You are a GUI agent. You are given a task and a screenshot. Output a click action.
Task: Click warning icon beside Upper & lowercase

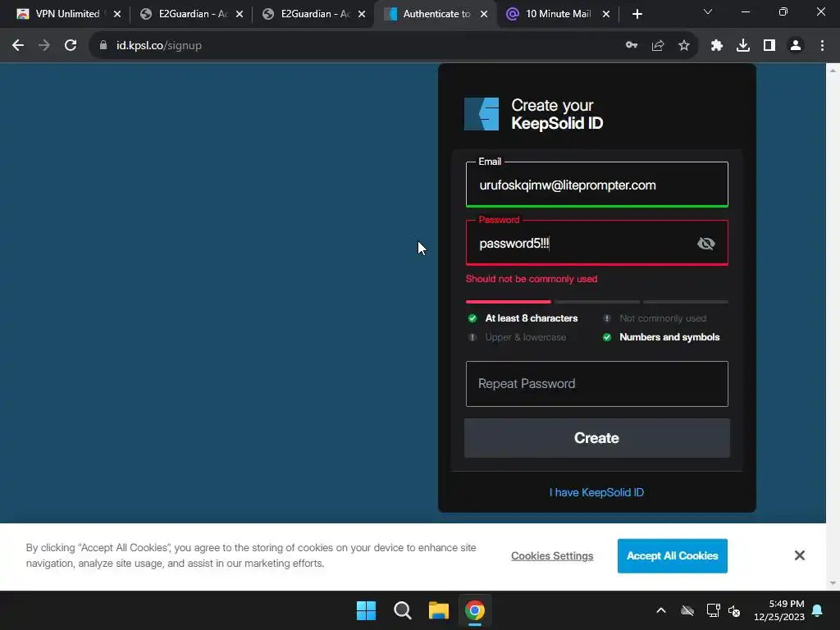pos(472,337)
